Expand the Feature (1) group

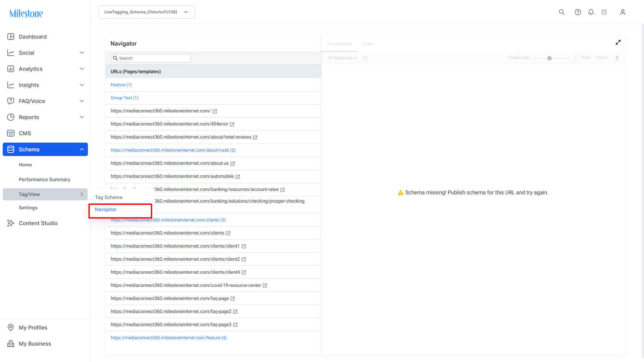point(121,85)
